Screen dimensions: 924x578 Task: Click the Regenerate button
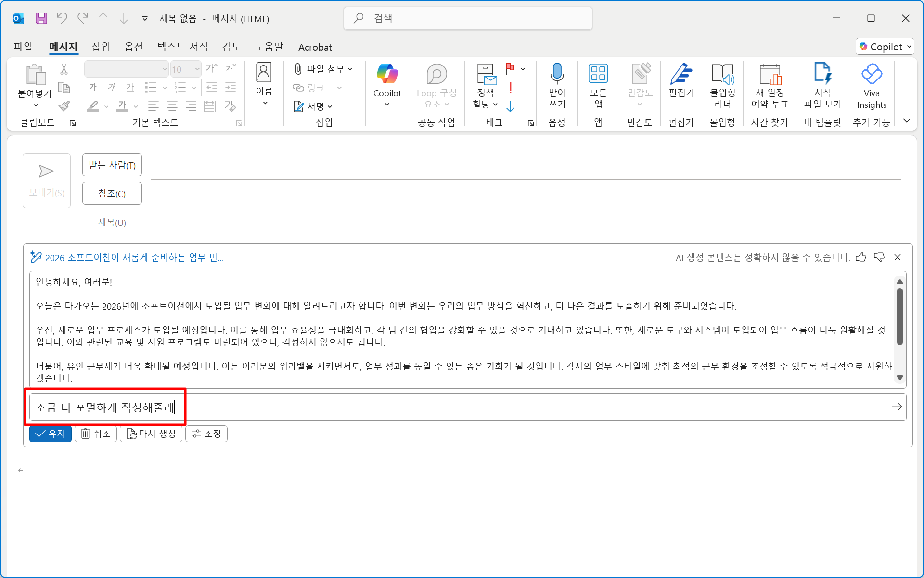tap(151, 433)
